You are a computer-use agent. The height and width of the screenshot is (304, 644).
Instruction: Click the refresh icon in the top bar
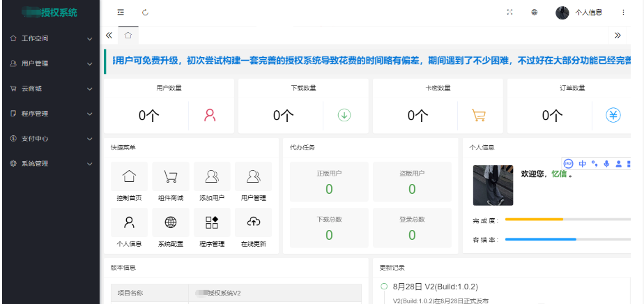pyautogui.click(x=146, y=13)
